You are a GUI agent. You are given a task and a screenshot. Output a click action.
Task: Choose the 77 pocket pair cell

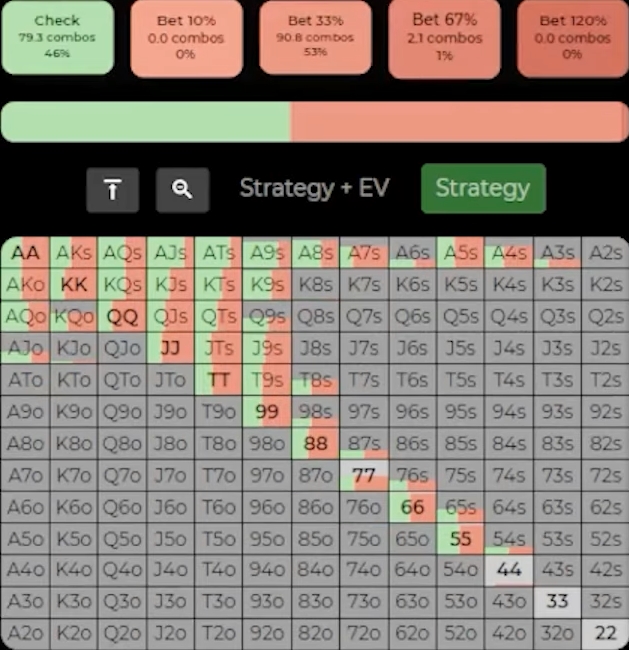point(363,475)
